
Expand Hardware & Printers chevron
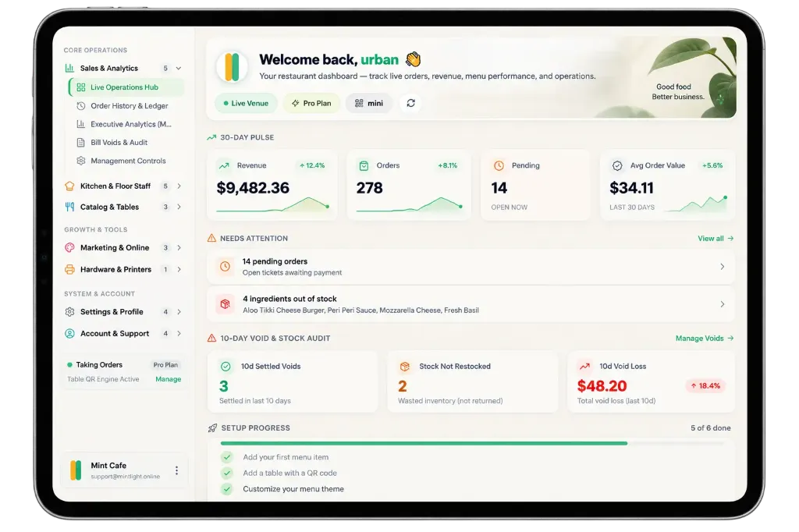click(x=179, y=270)
